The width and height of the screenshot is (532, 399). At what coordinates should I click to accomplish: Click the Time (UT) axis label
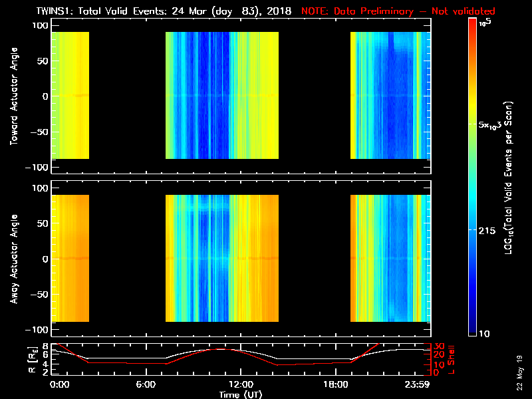pos(241,394)
